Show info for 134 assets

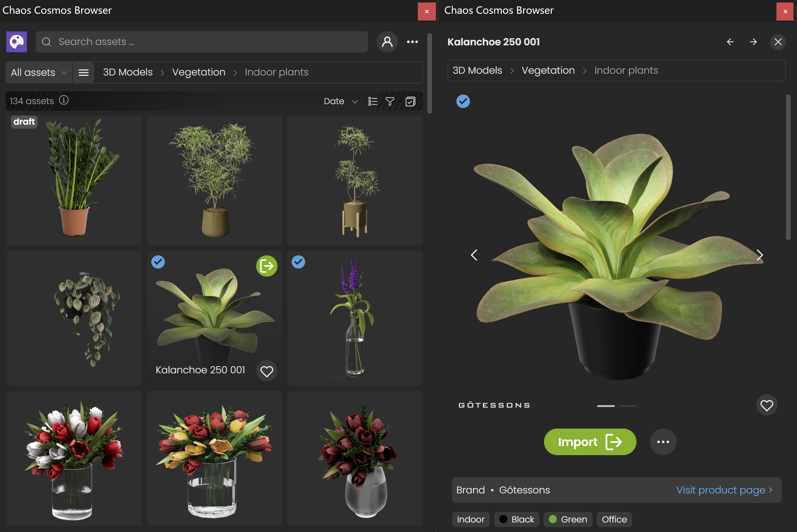tap(64, 100)
